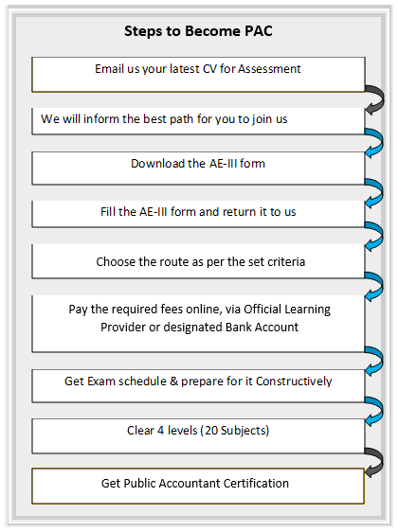Choose 'Choose the route as per criteria' box
Image resolution: width=398 pixels, height=532 pixels.
point(198,261)
